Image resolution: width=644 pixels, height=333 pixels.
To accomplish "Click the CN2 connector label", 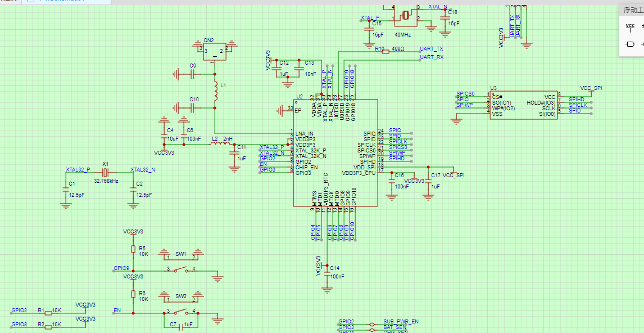I will (x=208, y=40).
